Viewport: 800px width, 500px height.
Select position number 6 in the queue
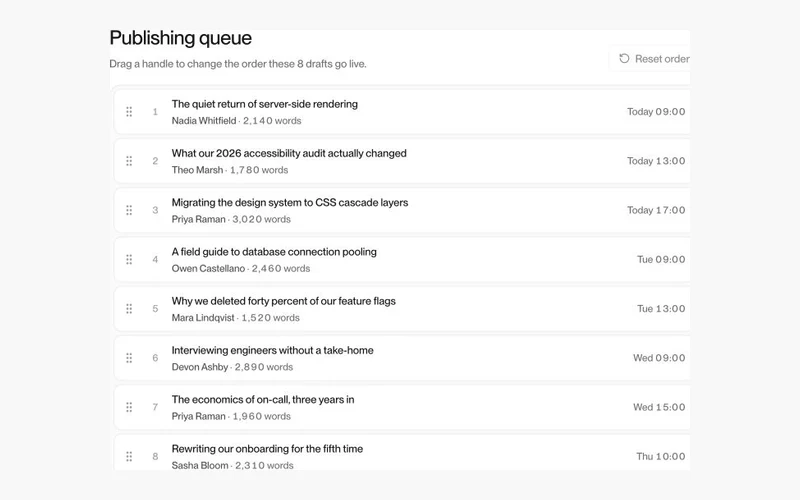click(x=155, y=358)
